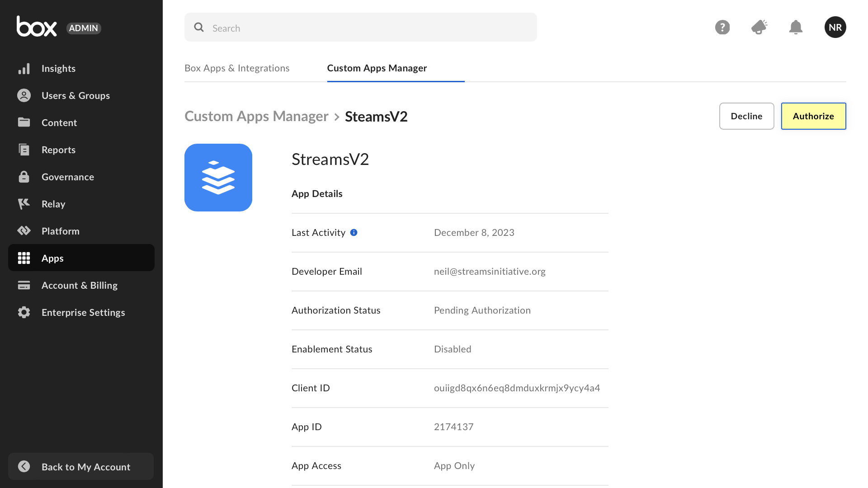
Task: Click the Developer Email label
Action: click(327, 271)
